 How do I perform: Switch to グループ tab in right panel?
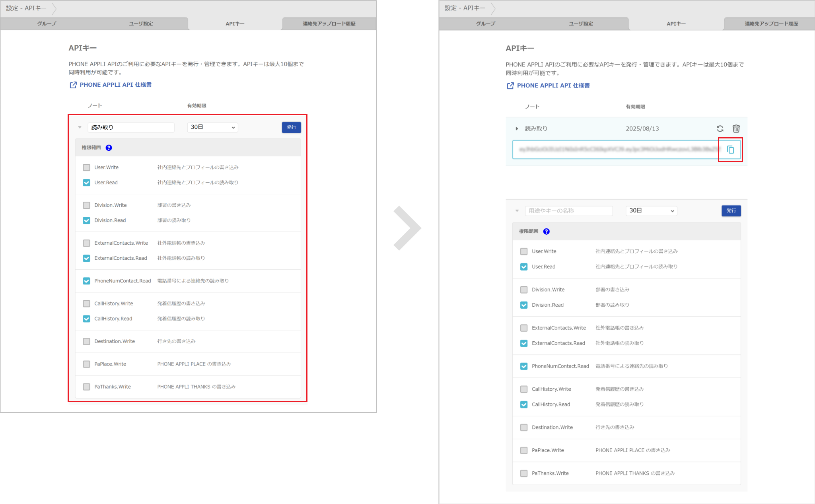coord(486,24)
